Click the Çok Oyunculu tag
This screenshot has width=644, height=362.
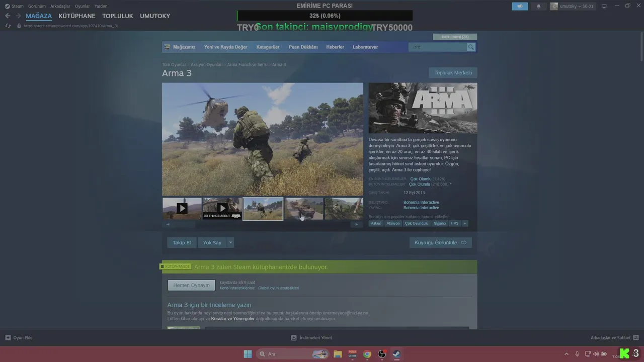coord(417,223)
